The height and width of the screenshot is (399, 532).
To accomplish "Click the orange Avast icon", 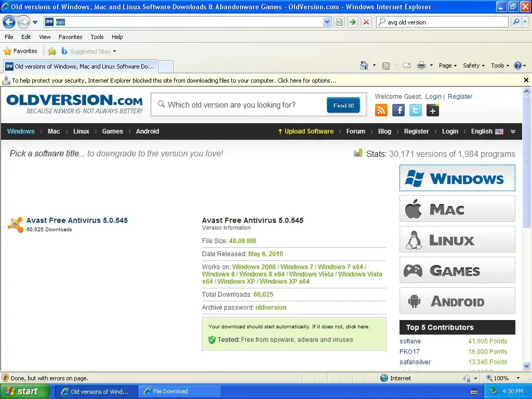I will click(x=15, y=224).
